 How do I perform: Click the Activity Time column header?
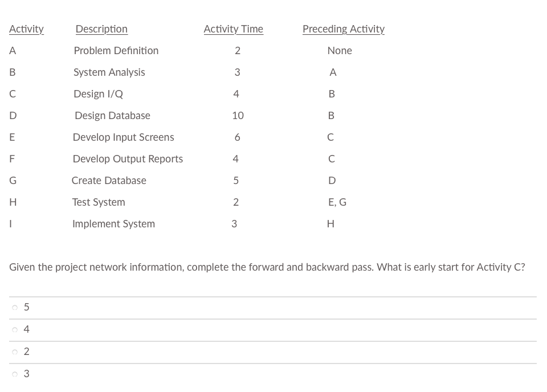(x=233, y=29)
